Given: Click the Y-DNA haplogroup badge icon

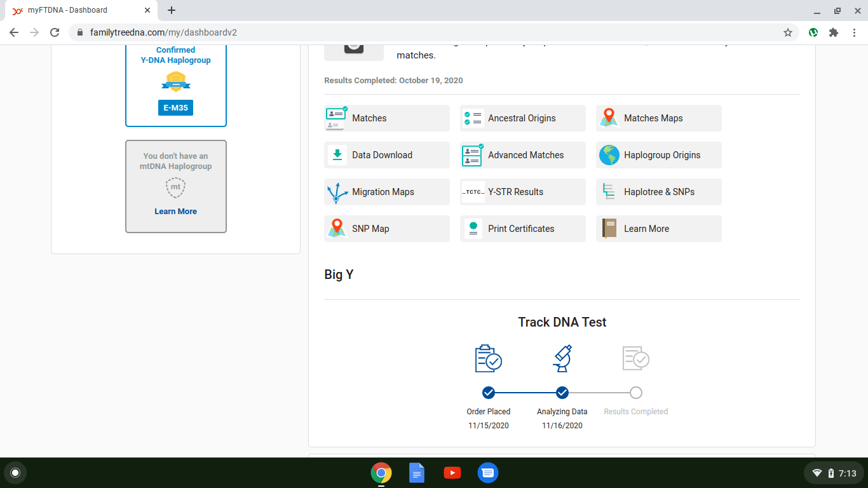Looking at the screenshot, I should [175, 82].
